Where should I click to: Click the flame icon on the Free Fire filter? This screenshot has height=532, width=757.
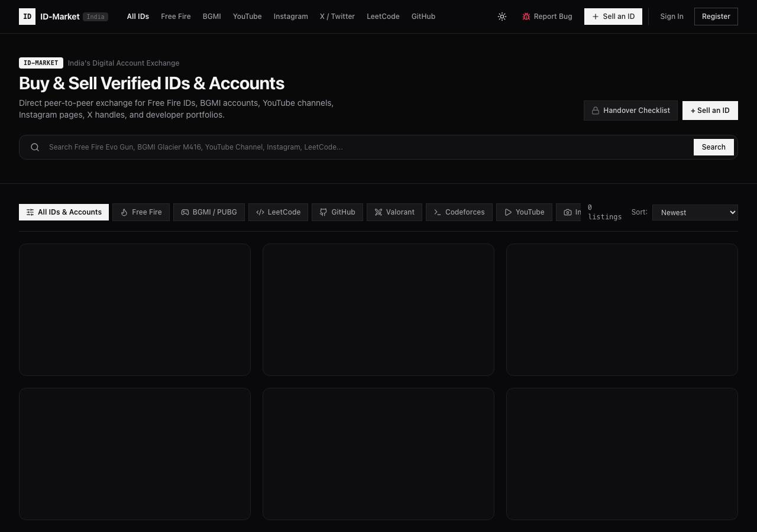(x=124, y=212)
